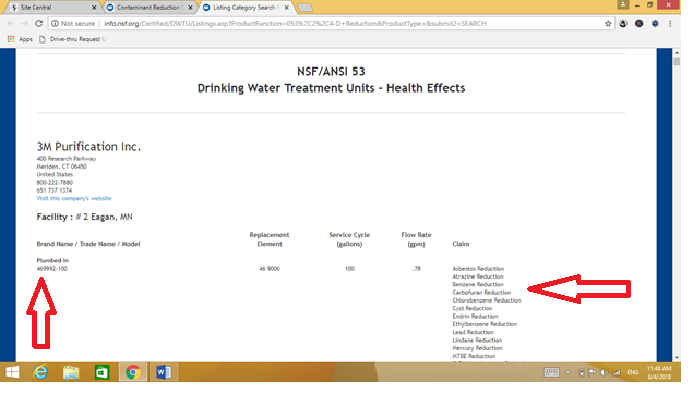Click the NSF/ANSI 53 title
The image size is (699, 409).
tap(331, 71)
